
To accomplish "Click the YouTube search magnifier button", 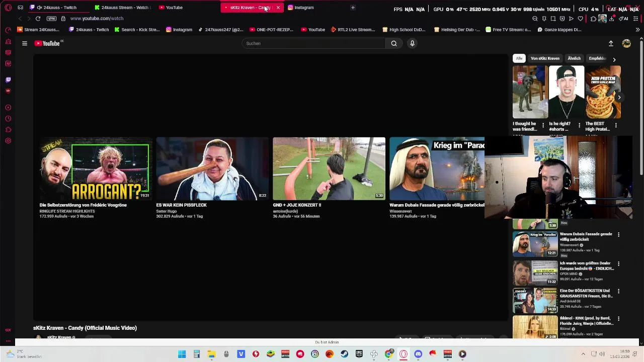I will click(x=394, y=43).
